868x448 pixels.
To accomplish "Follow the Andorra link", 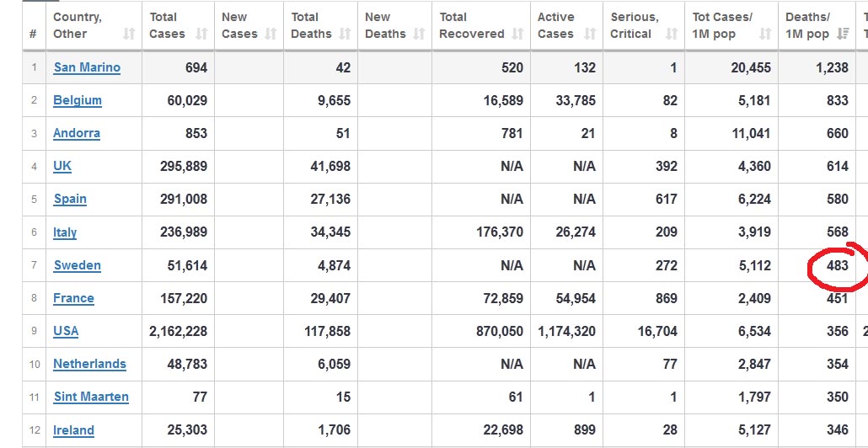I will 77,133.
